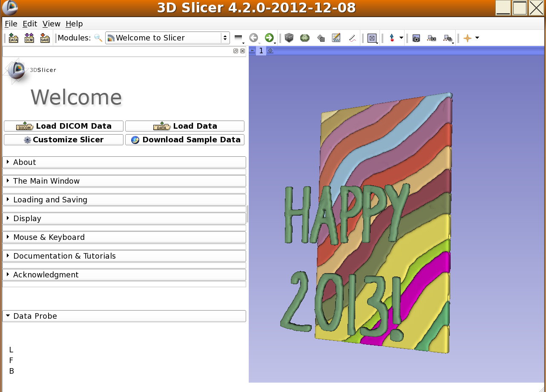Click the crosshair icon in the toolbar
Image resolution: width=546 pixels, height=392 pixels.
tap(467, 38)
